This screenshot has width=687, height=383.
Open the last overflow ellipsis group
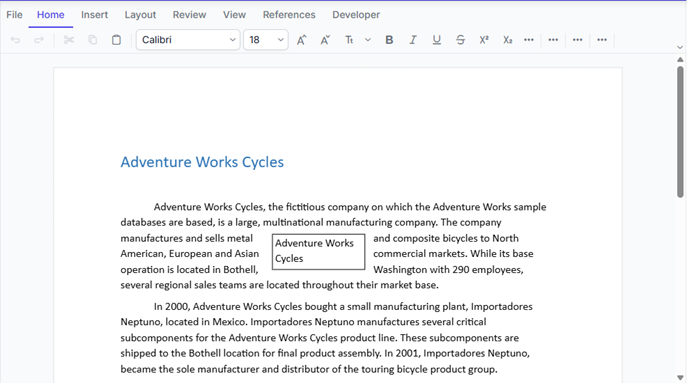coord(602,40)
